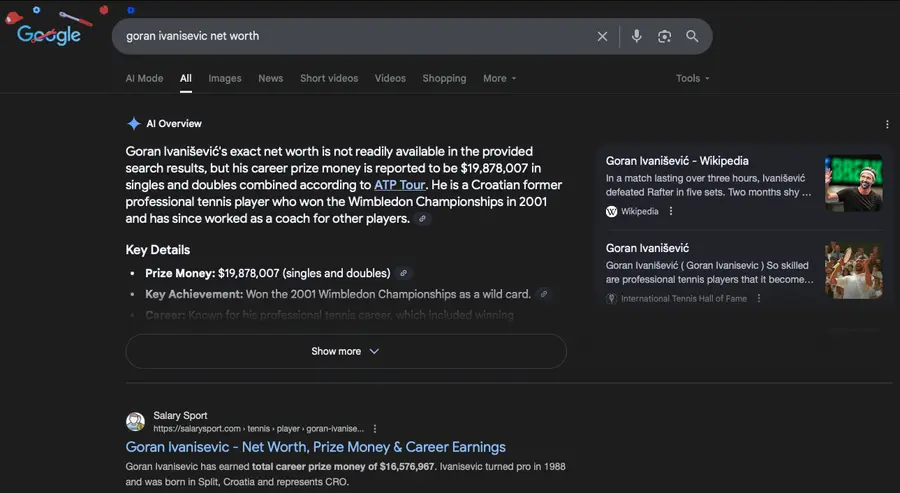900x493 pixels.
Task: Open Salary Sport result options menu
Action: click(375, 429)
